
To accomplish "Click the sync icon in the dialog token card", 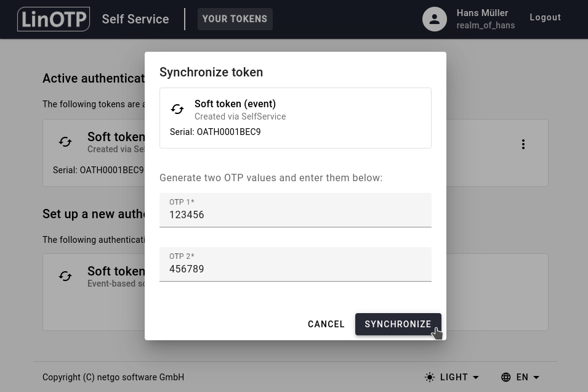I will coord(177,109).
